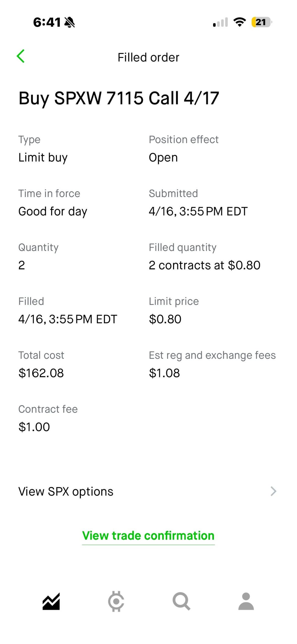Select the Buy SPXW 7115 Call heading
Image resolution: width=297 pixels, height=644 pixels.
click(119, 98)
